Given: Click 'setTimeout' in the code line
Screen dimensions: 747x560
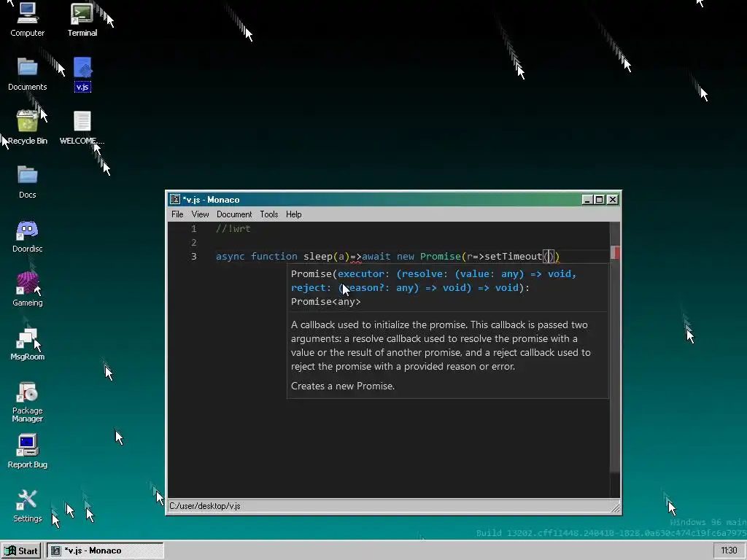Looking at the screenshot, I should [514, 257].
